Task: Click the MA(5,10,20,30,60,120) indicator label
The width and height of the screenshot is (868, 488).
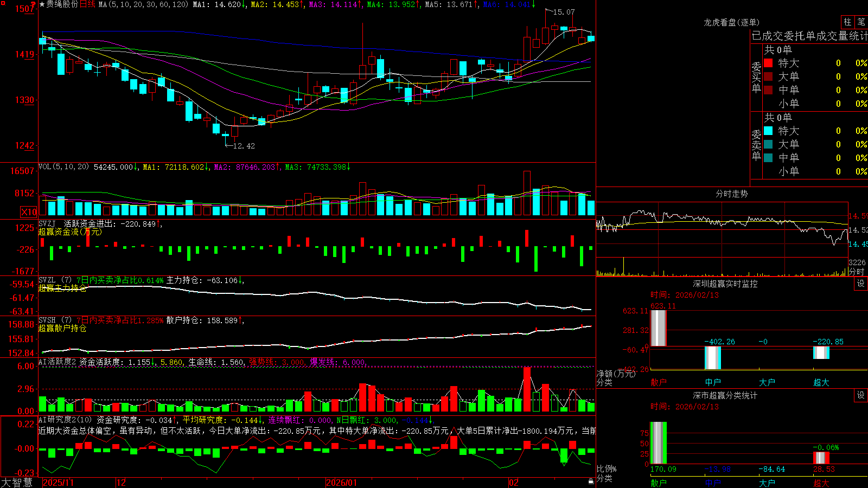Action: (x=143, y=4)
